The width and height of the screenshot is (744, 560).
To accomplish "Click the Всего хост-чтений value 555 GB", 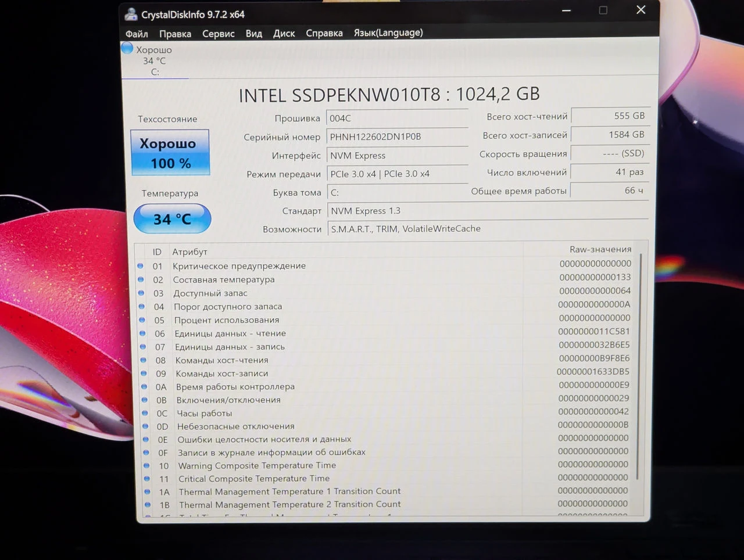I will pyautogui.click(x=610, y=116).
